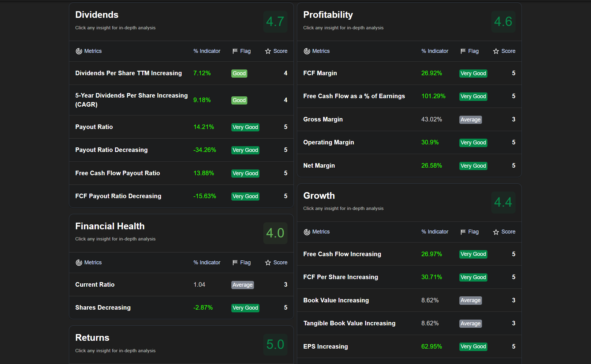
Task: Click the Metrics icon in Financial Health header
Action: click(79, 263)
